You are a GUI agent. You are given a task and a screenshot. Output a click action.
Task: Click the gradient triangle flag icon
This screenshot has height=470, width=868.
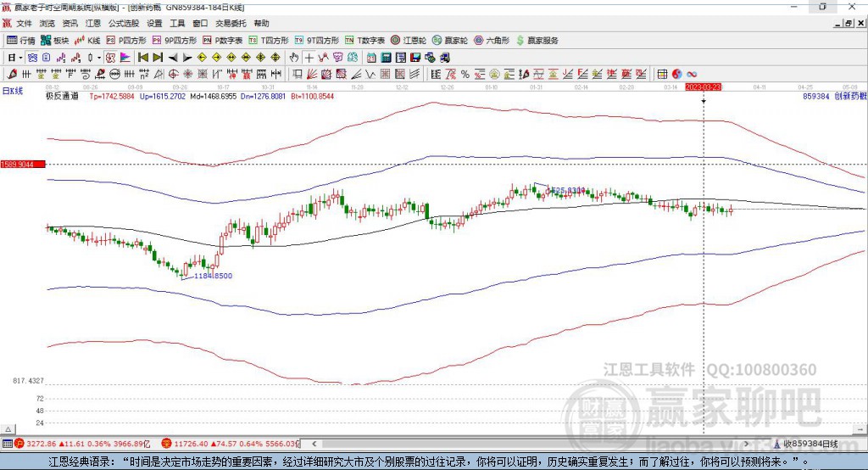(125, 58)
